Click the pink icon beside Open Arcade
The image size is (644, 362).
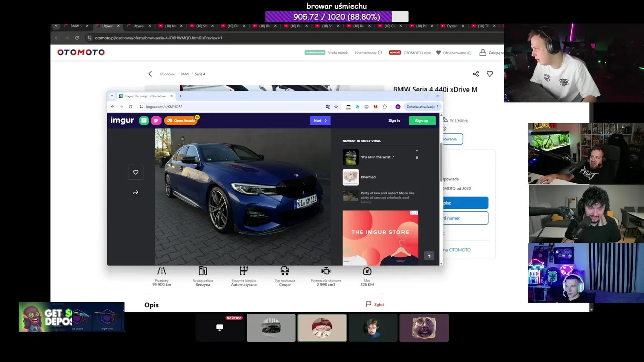[x=156, y=120]
